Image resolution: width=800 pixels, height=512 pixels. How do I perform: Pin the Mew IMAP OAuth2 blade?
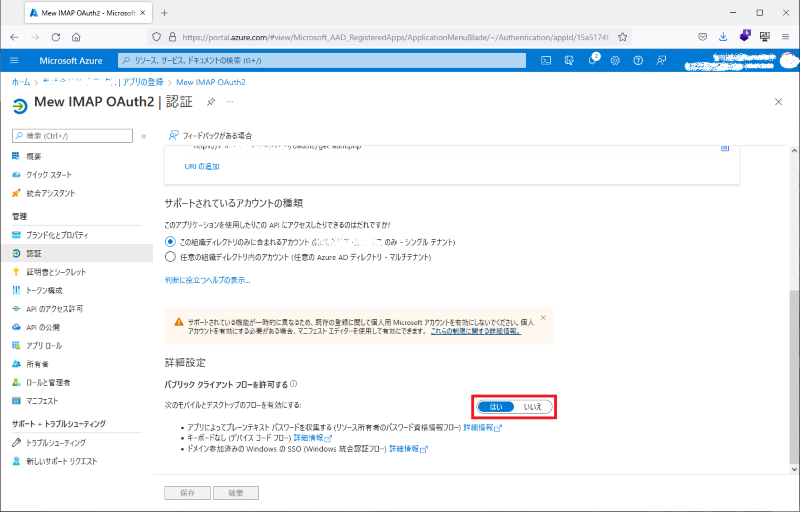click(x=211, y=102)
